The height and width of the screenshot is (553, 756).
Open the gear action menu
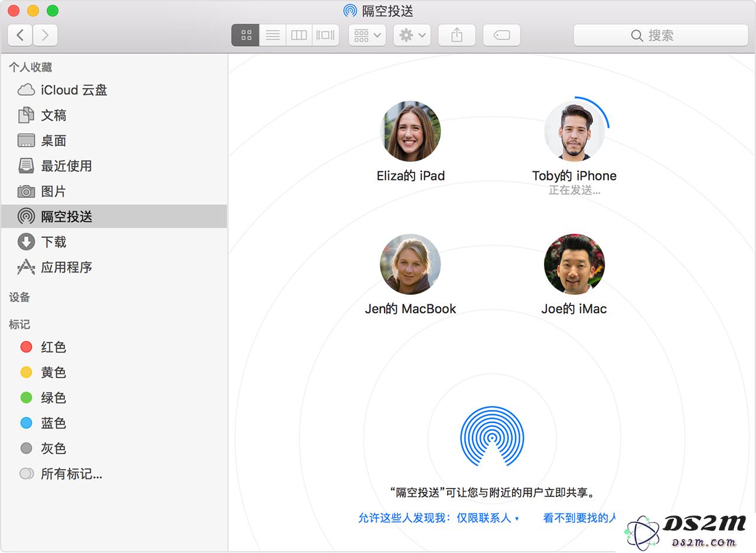pos(412,35)
